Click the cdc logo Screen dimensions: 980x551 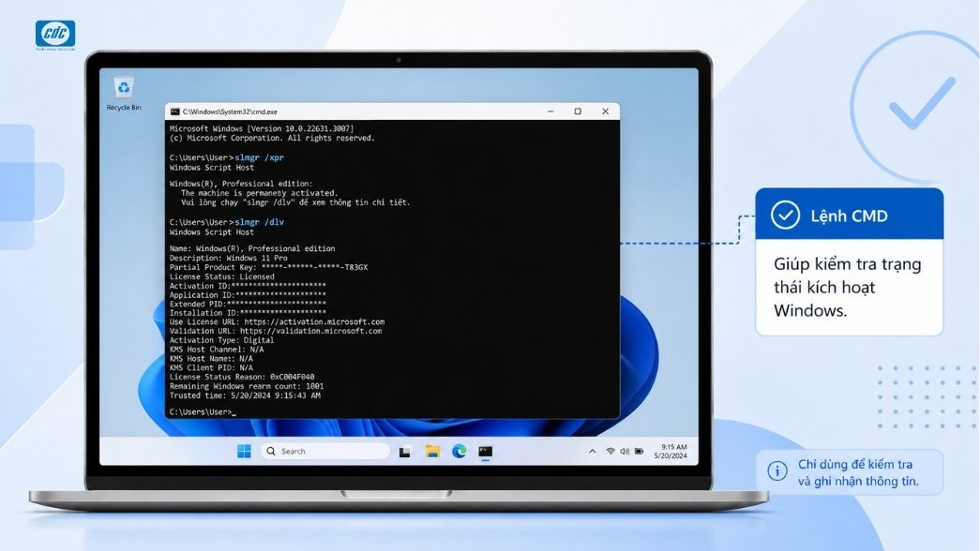point(55,35)
